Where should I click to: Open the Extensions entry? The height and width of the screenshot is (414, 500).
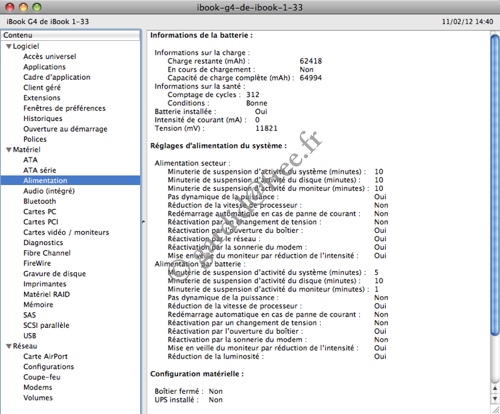click(x=42, y=98)
